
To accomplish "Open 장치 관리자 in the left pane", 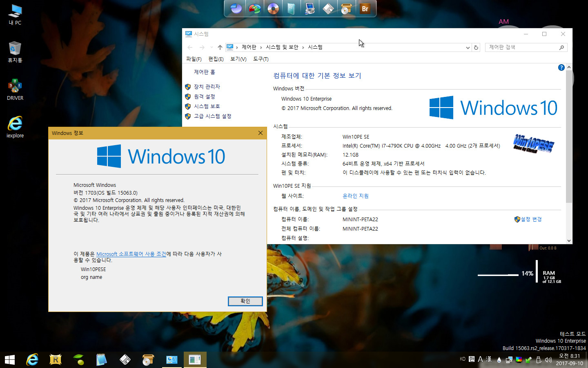I will point(207,87).
